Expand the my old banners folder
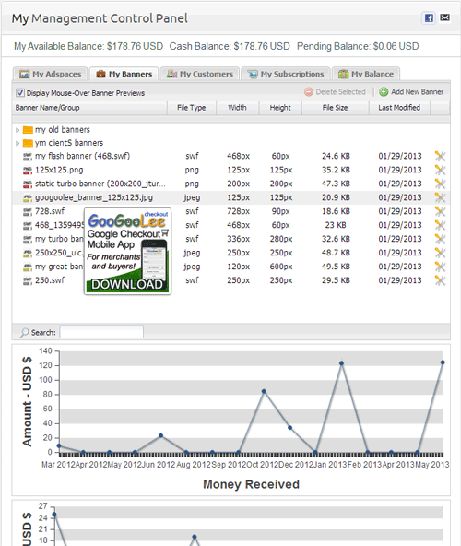This screenshot has width=461, height=546. (17, 130)
